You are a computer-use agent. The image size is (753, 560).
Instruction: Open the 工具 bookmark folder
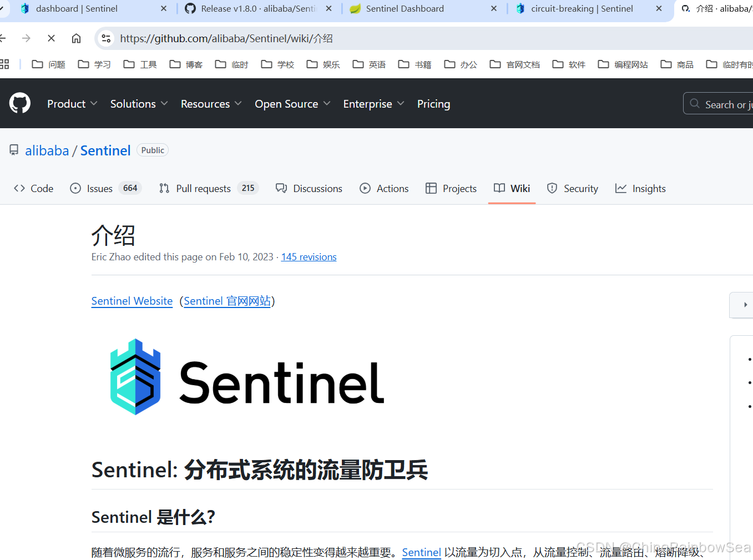(x=140, y=64)
